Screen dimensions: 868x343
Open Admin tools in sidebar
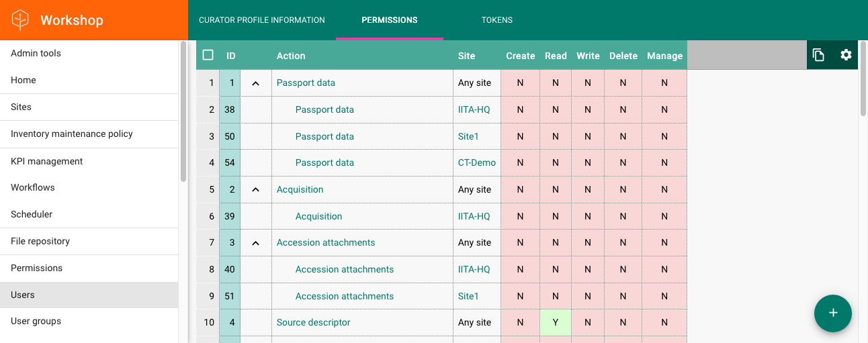coord(89,53)
